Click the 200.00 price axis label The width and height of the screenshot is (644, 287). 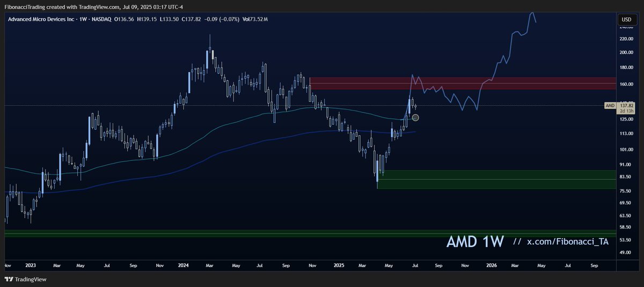[x=626, y=53]
